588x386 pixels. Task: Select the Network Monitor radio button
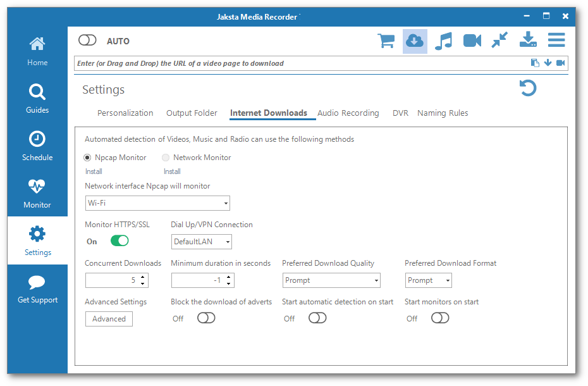point(166,158)
